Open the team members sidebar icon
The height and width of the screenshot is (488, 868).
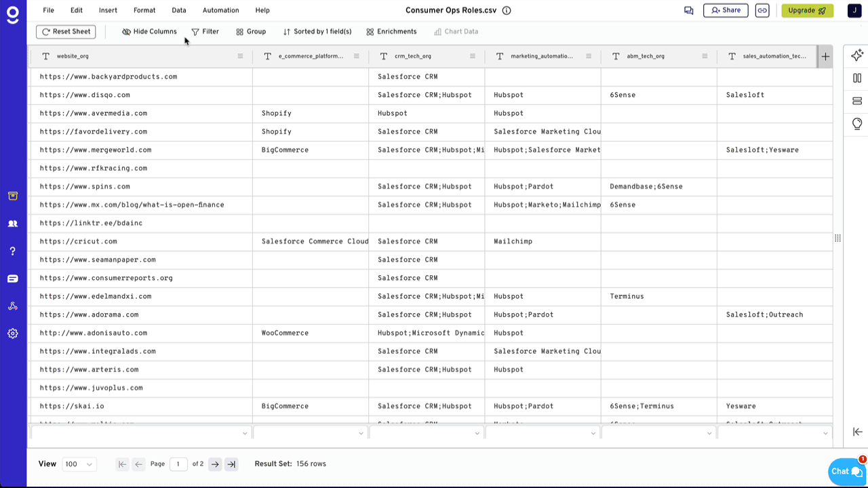tap(13, 224)
